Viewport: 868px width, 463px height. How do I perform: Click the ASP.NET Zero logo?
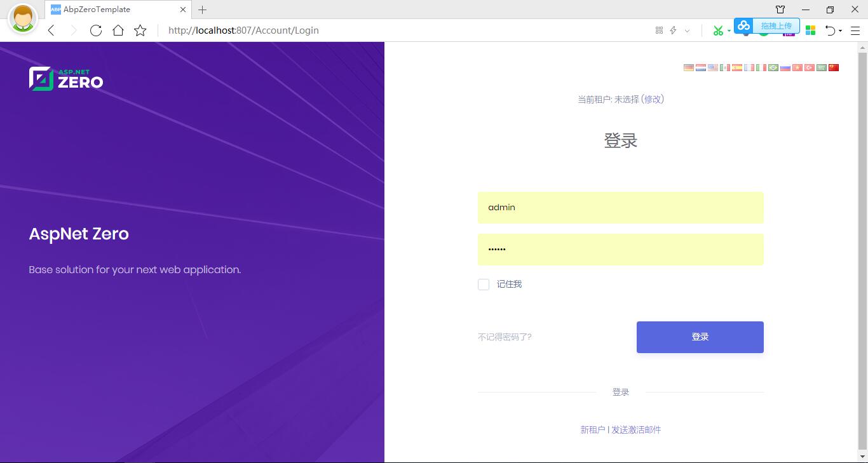click(x=66, y=79)
